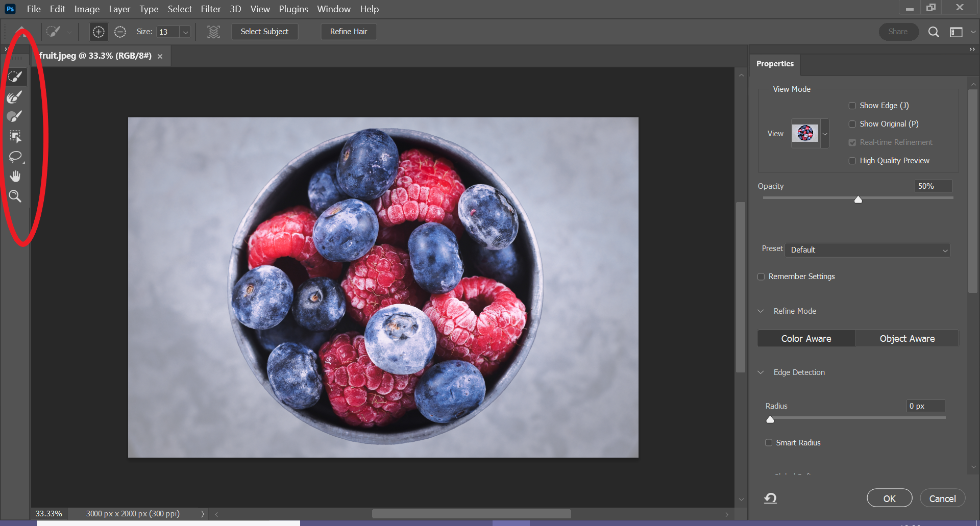The width and height of the screenshot is (980, 526).
Task: Choose Color Aware refine mode
Action: coord(806,338)
